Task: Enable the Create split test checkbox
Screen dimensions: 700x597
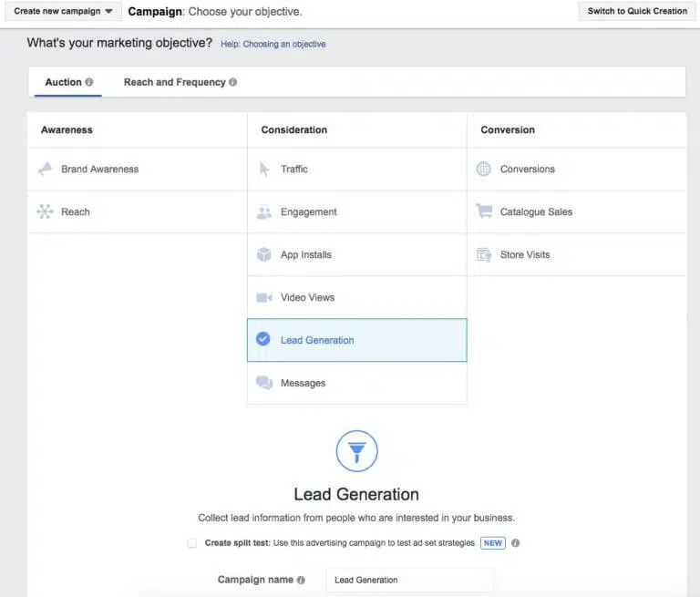Action: click(192, 543)
